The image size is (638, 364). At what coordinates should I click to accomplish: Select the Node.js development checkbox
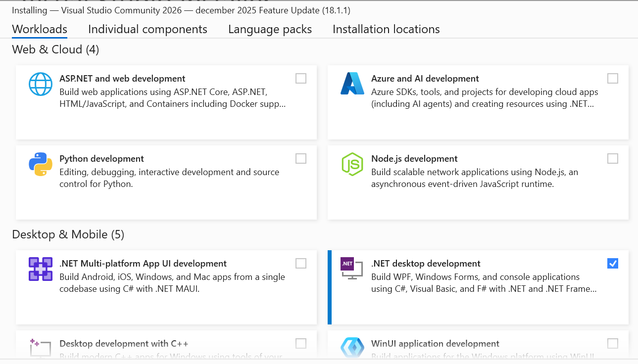pyautogui.click(x=613, y=158)
